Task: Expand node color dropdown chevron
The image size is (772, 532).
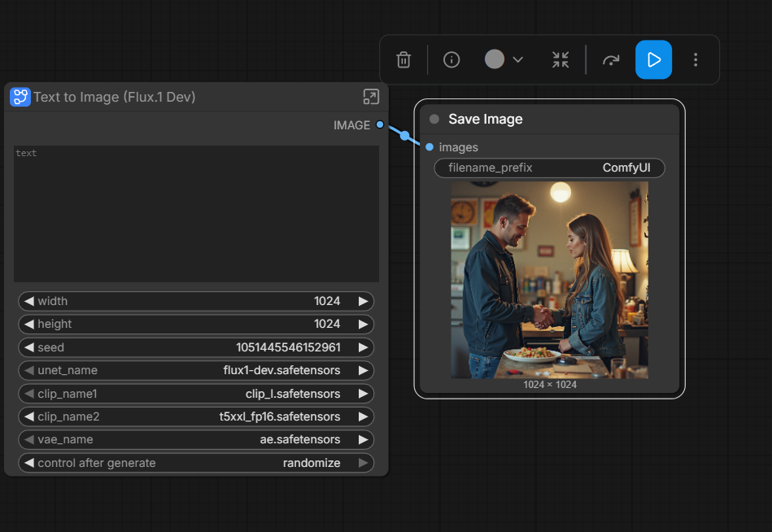Action: point(517,59)
